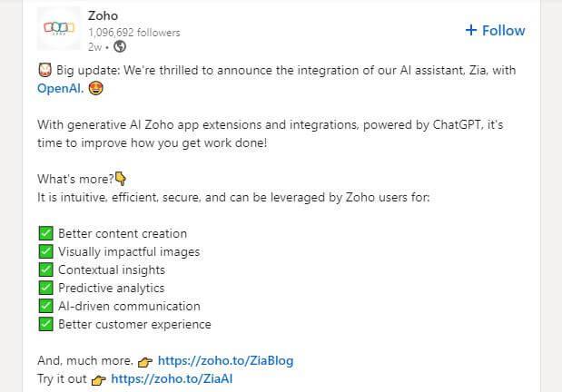The width and height of the screenshot is (562, 392).
Task: Click the plus icon beside Follow
Action: pyautogui.click(x=470, y=30)
